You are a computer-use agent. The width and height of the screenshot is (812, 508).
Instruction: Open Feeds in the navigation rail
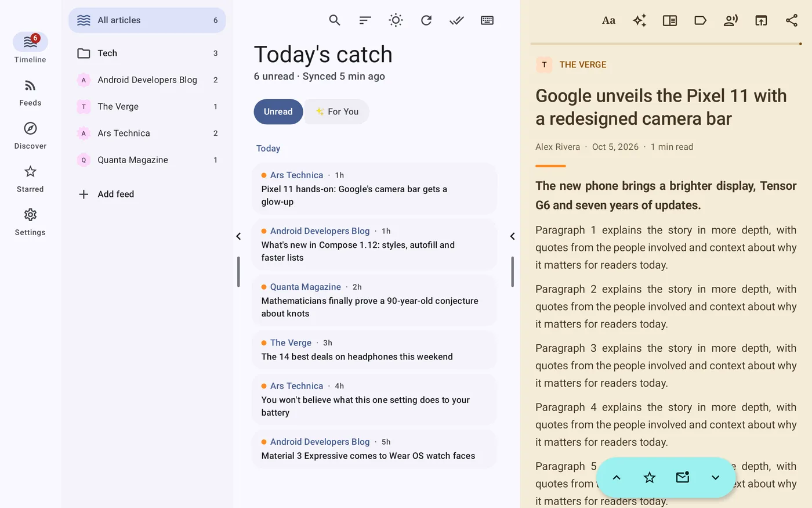30,93
